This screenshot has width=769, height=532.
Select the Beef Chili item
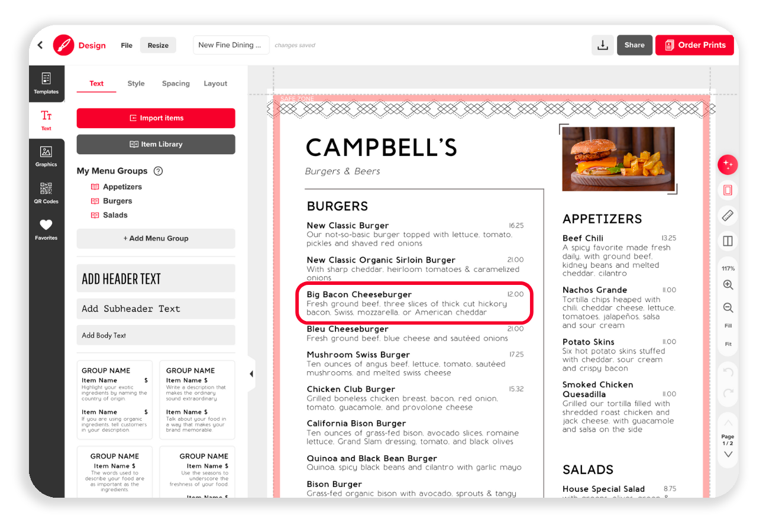619,255
